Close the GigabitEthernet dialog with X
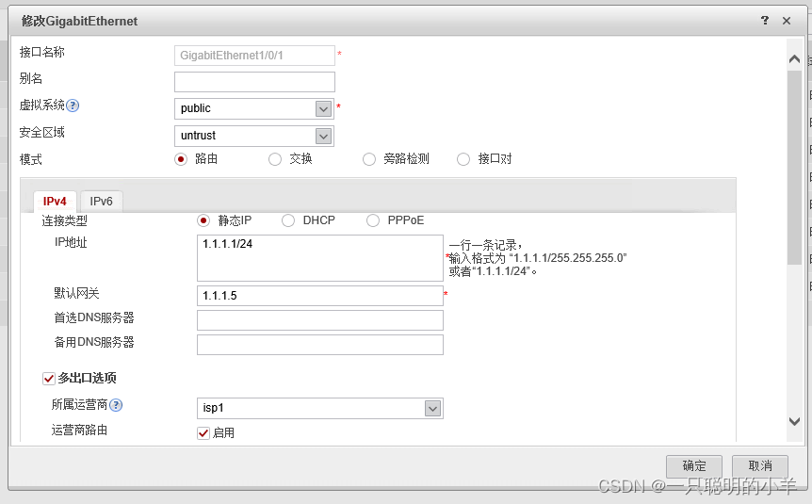Image resolution: width=812 pixels, height=504 pixels. (787, 21)
